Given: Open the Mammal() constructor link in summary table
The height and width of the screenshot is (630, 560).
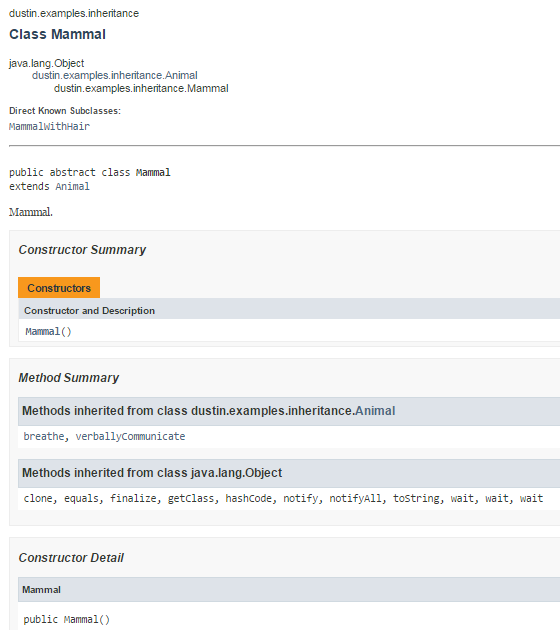Looking at the screenshot, I should (x=48, y=331).
